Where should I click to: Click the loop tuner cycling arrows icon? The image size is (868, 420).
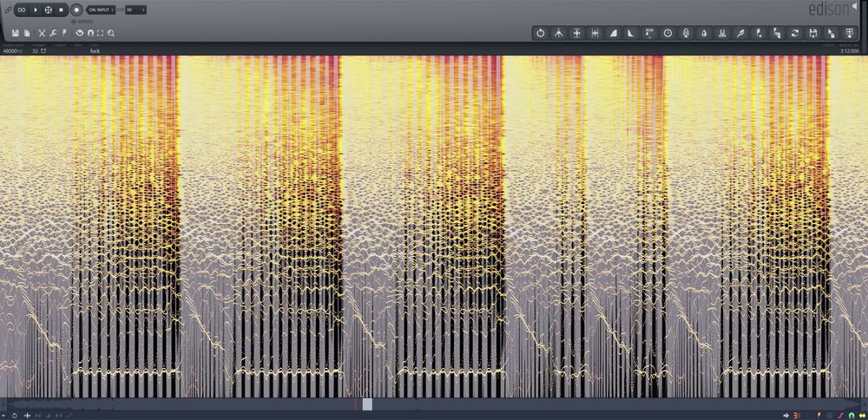[x=794, y=33]
